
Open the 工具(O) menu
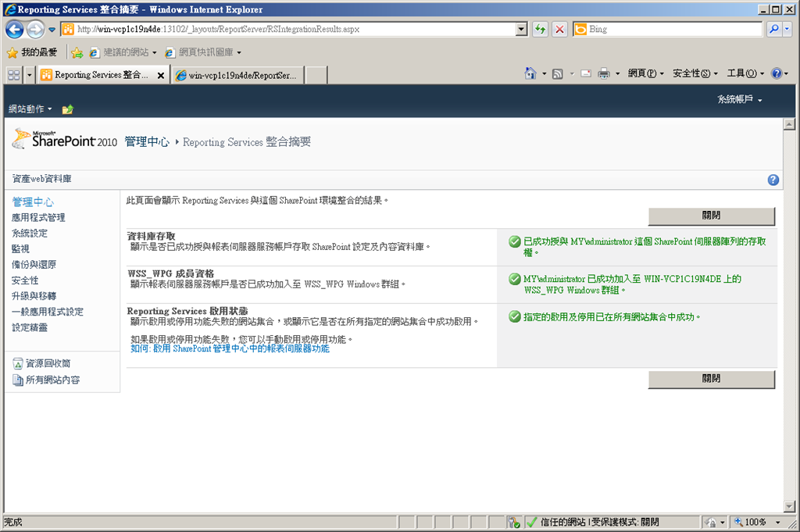coord(745,73)
